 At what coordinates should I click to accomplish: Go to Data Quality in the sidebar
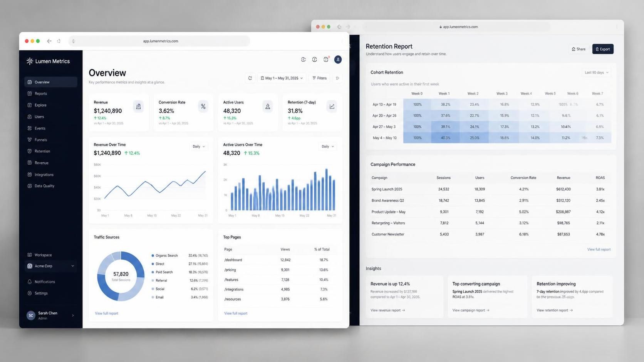point(50,186)
